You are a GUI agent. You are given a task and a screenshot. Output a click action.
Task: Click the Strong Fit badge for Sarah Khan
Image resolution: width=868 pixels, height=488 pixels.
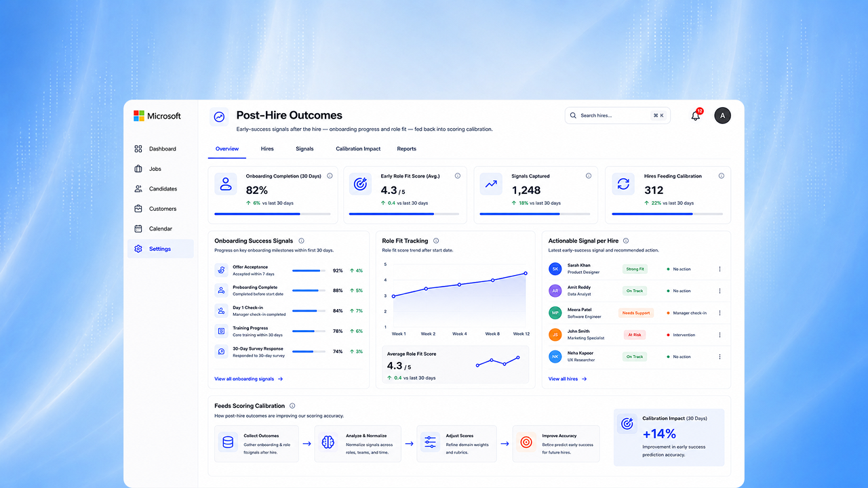tap(635, 269)
